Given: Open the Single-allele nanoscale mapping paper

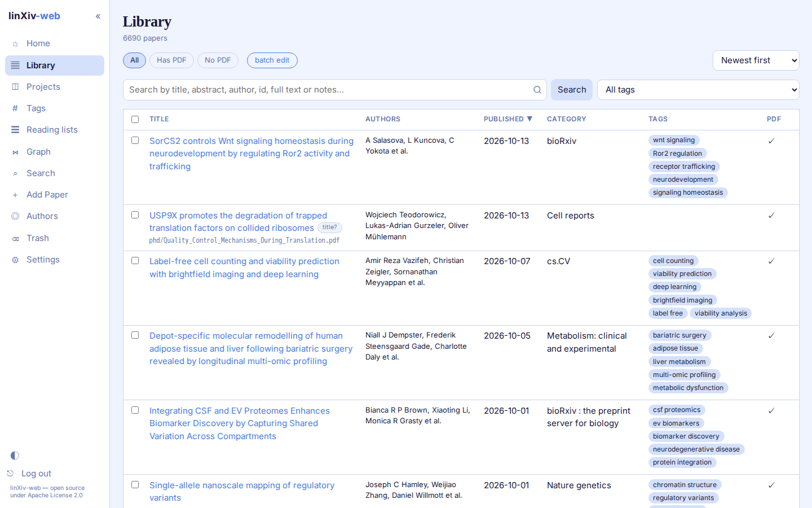Looking at the screenshot, I should pyautogui.click(x=242, y=492).
